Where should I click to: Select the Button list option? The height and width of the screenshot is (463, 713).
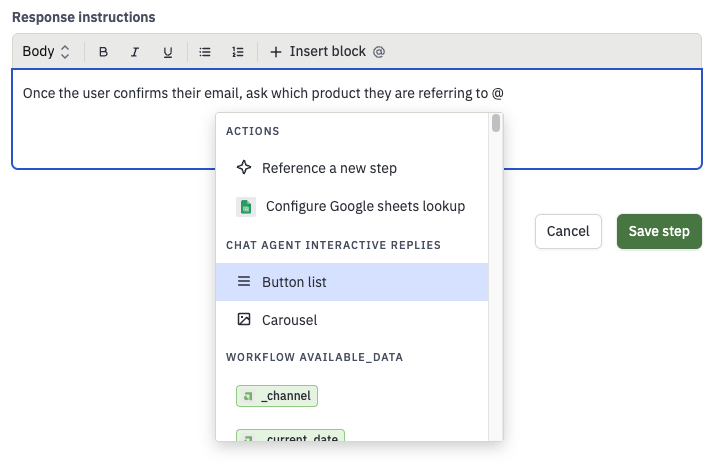point(352,282)
